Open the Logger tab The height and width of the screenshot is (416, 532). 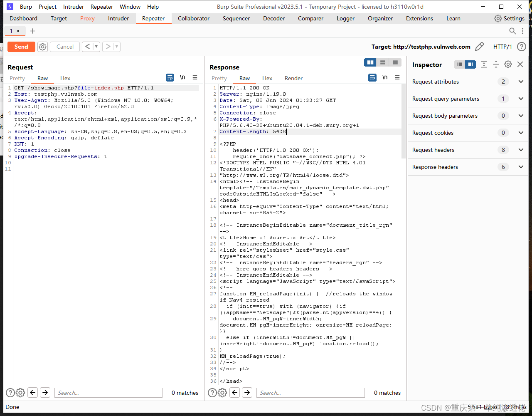345,18
